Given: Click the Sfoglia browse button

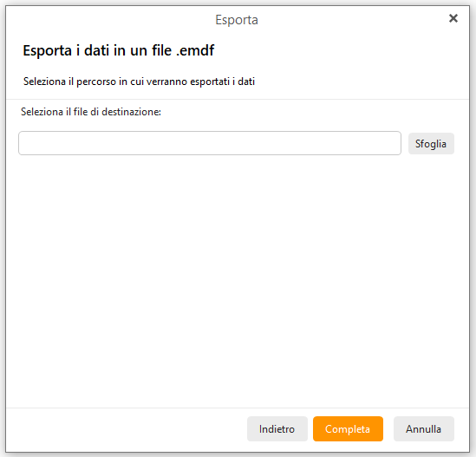Looking at the screenshot, I should (x=431, y=144).
